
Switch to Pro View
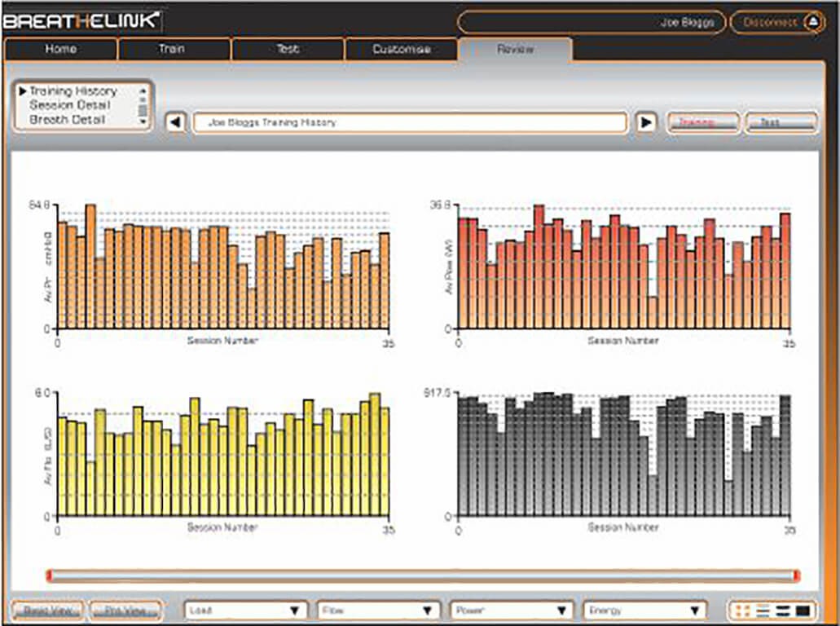click(x=125, y=610)
